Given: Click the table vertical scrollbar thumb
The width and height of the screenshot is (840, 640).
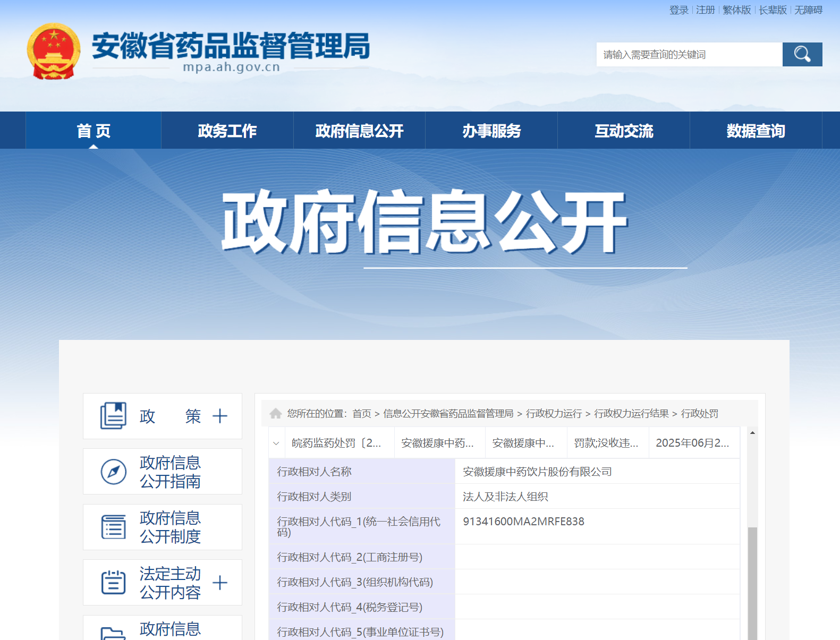Looking at the screenshot, I should pyautogui.click(x=752, y=583).
